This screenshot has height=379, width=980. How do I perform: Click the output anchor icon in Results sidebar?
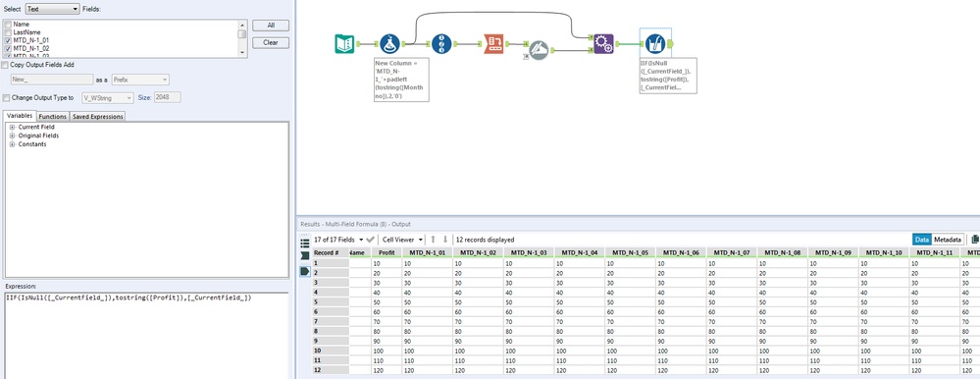pos(305,271)
